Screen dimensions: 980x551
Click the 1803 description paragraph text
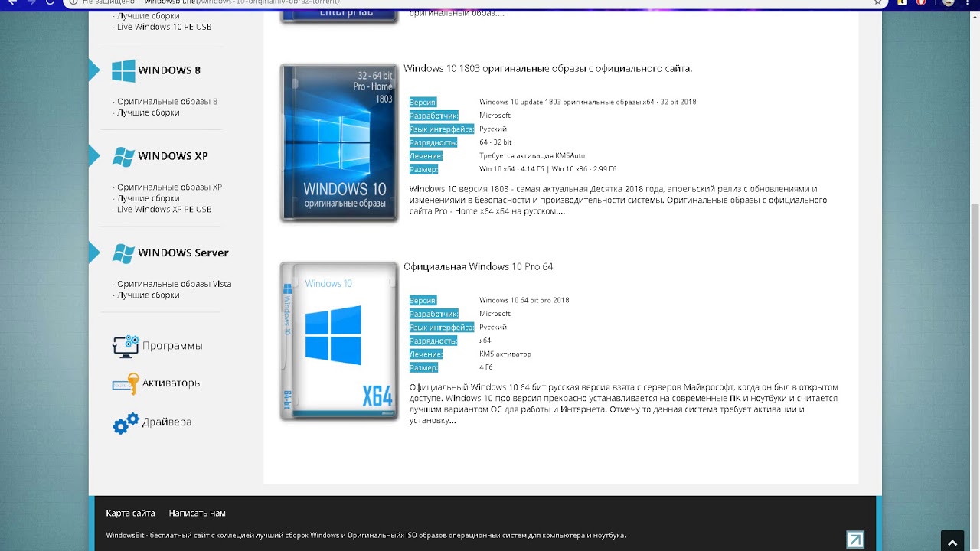(x=618, y=201)
